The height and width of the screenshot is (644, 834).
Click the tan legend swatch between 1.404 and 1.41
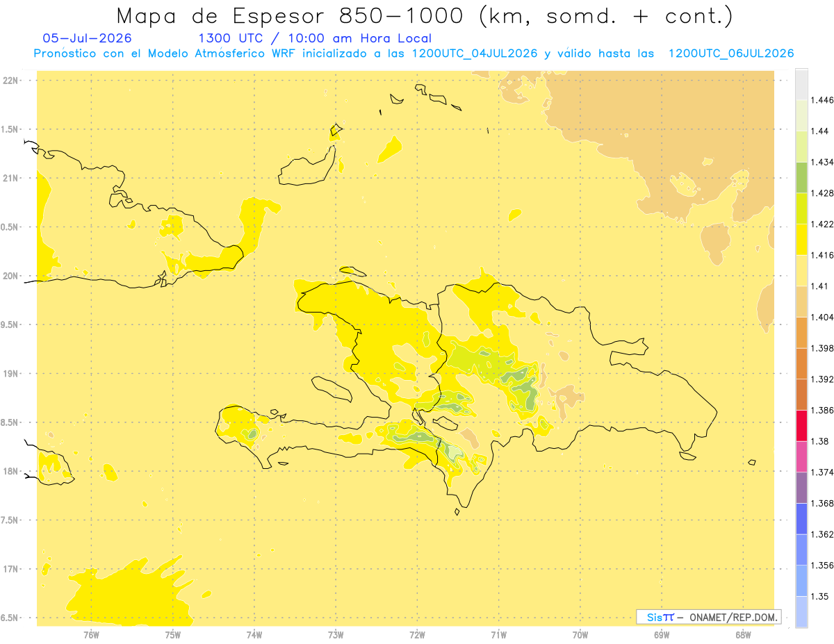tap(801, 301)
